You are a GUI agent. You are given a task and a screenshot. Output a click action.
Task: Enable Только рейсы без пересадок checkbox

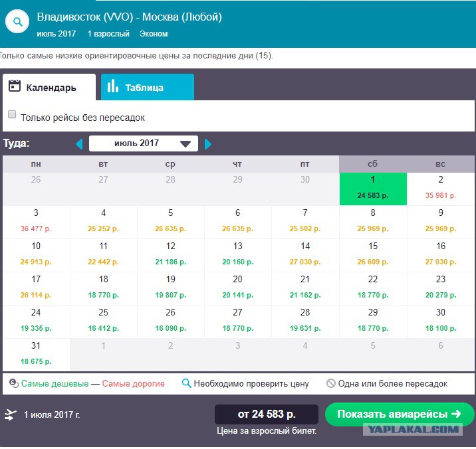(x=12, y=114)
